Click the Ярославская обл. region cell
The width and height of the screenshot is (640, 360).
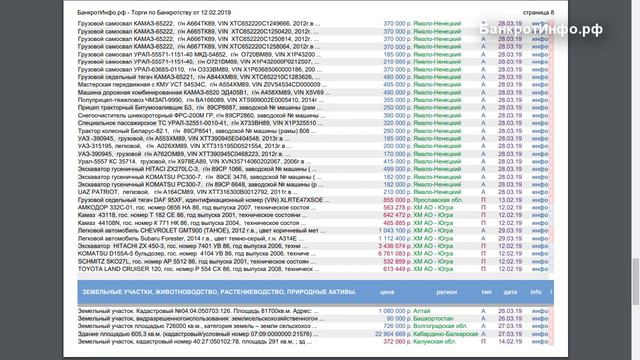click(x=438, y=200)
